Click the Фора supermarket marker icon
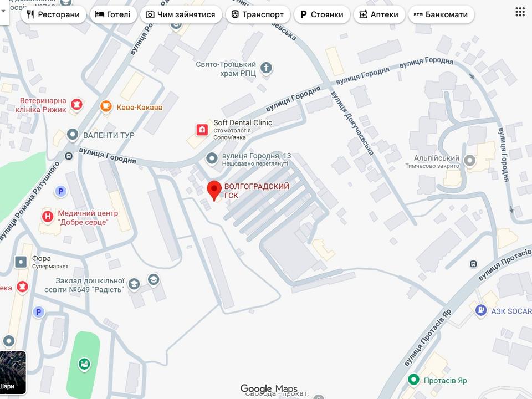532x399 pixels. tap(21, 262)
